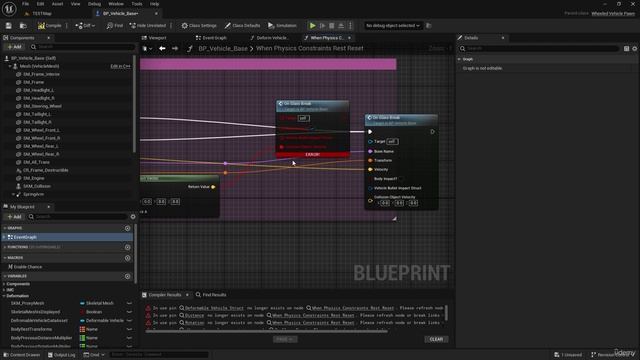Screen dimensions: 640x360
Task: Select the Enable Chance macro
Action: click(28, 267)
